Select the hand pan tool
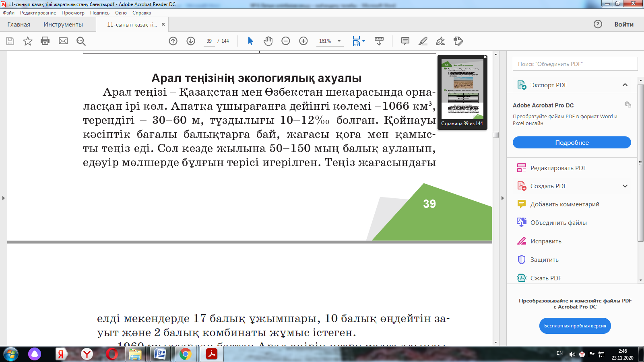 coord(268,41)
